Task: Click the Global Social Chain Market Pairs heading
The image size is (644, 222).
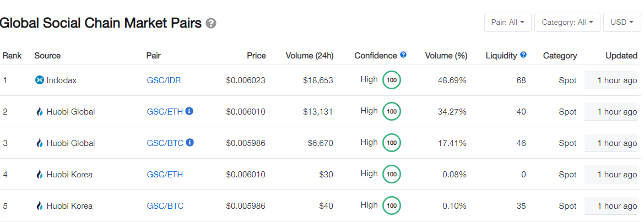Action: click(101, 23)
